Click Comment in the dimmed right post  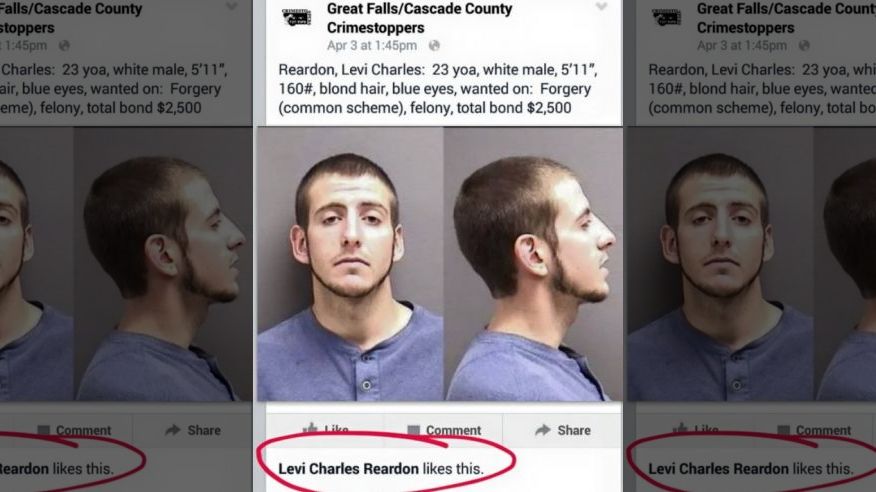814,430
